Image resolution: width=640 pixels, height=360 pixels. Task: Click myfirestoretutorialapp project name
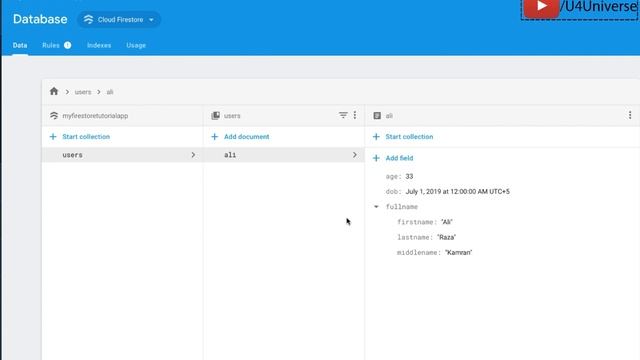click(x=95, y=116)
